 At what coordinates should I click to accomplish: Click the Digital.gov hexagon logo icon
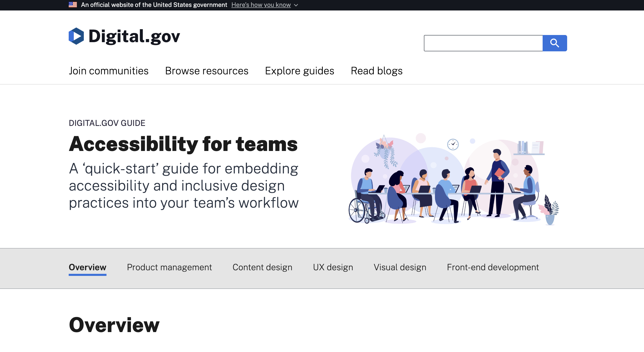click(x=76, y=36)
